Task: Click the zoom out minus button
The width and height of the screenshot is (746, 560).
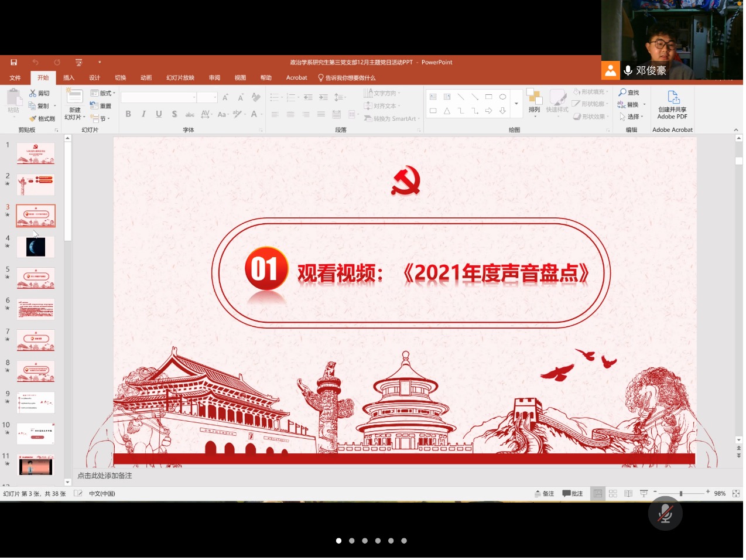Action: click(x=655, y=492)
